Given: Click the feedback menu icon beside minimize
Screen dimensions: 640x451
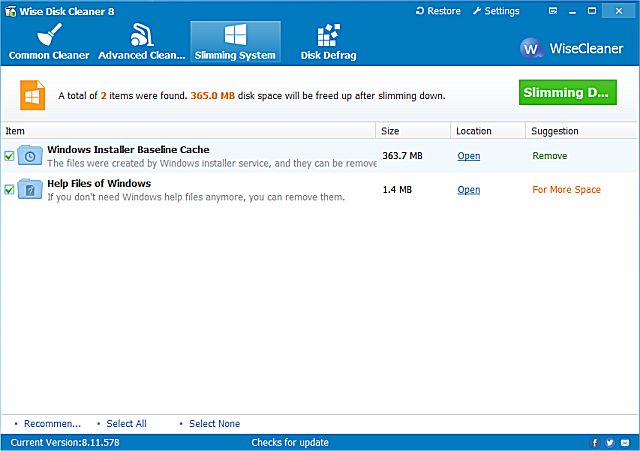Looking at the screenshot, I should [553, 11].
